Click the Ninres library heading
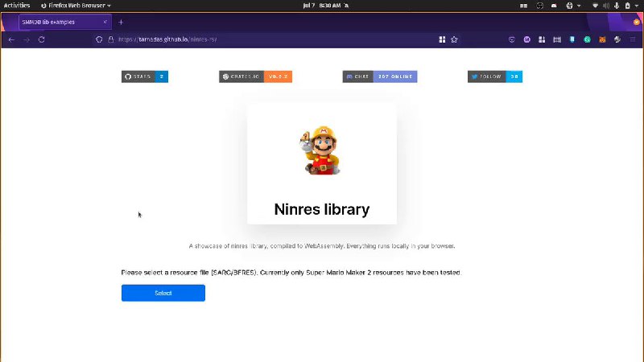Screen dimensions: 644x362 (x=321, y=209)
